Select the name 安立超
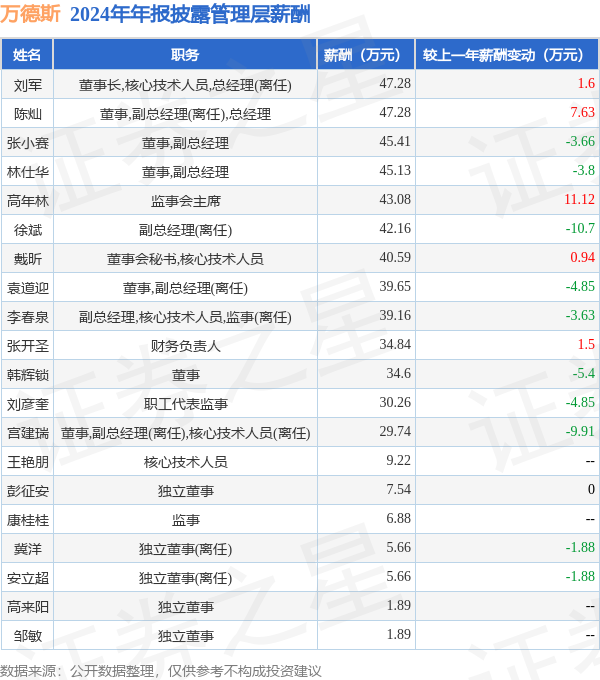 [x=28, y=579]
